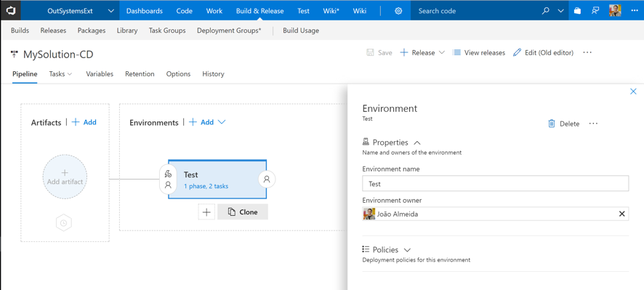Click the Environment name field
The image size is (644, 290).
(x=495, y=184)
